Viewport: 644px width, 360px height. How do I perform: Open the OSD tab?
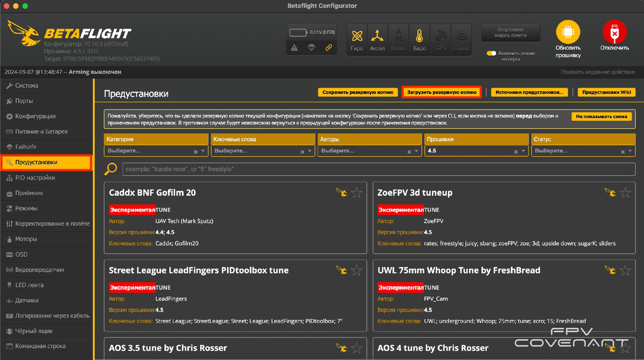pos(46,254)
